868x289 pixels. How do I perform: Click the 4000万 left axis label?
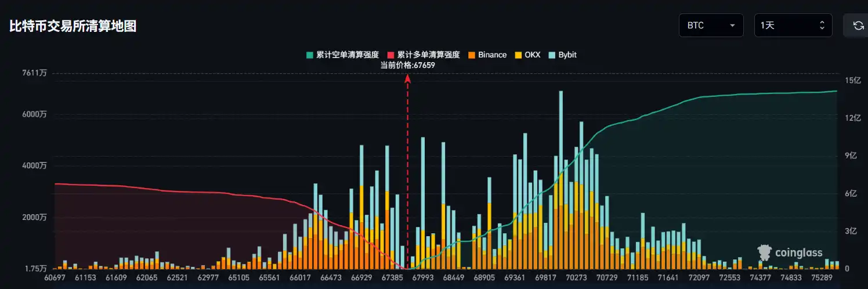(34, 166)
